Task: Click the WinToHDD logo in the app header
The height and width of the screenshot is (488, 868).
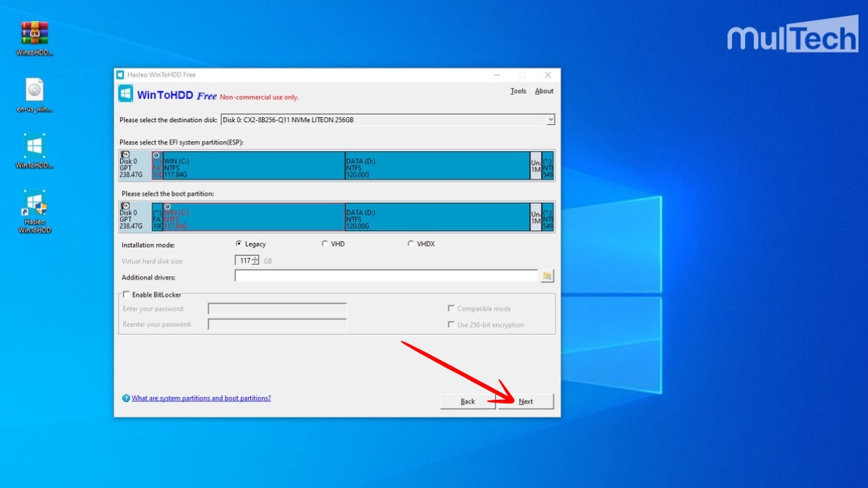Action: coord(126,94)
